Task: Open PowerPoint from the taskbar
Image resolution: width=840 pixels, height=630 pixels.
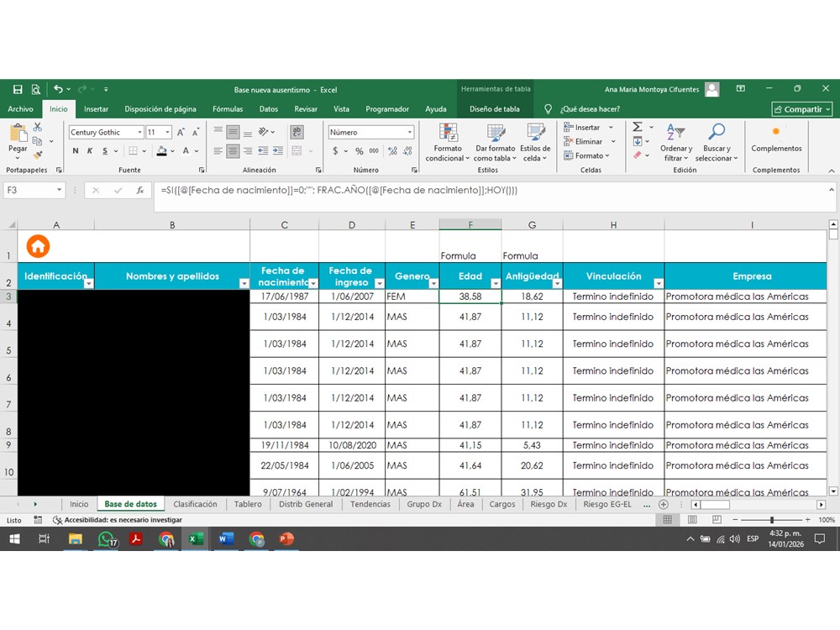Action: tap(286, 539)
